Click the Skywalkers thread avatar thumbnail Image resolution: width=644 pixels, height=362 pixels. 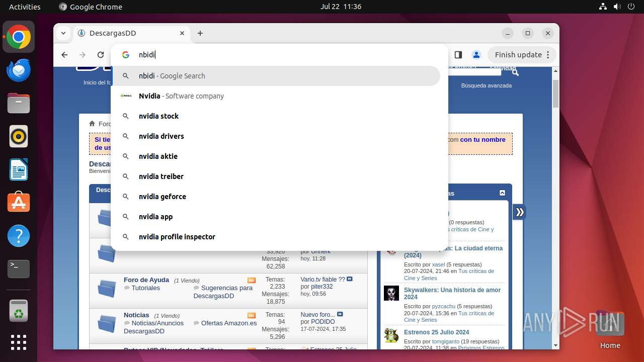click(391, 293)
